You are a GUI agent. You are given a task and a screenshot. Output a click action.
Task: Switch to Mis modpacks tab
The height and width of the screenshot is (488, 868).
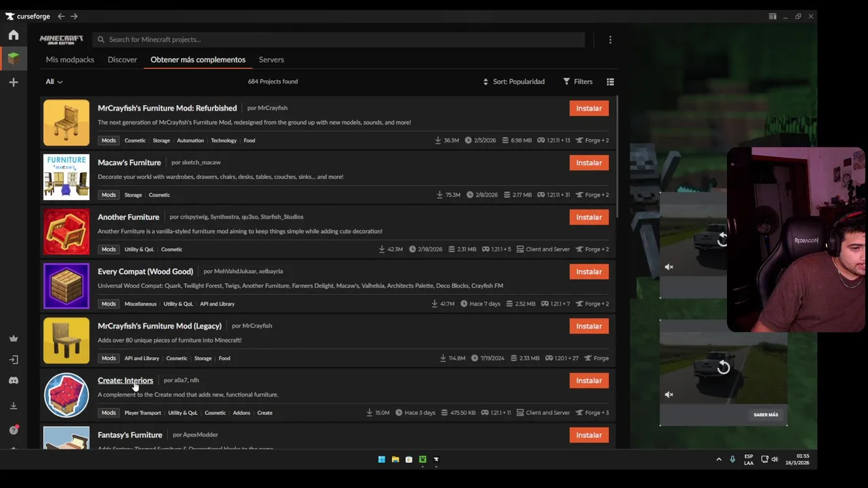[x=70, y=60]
